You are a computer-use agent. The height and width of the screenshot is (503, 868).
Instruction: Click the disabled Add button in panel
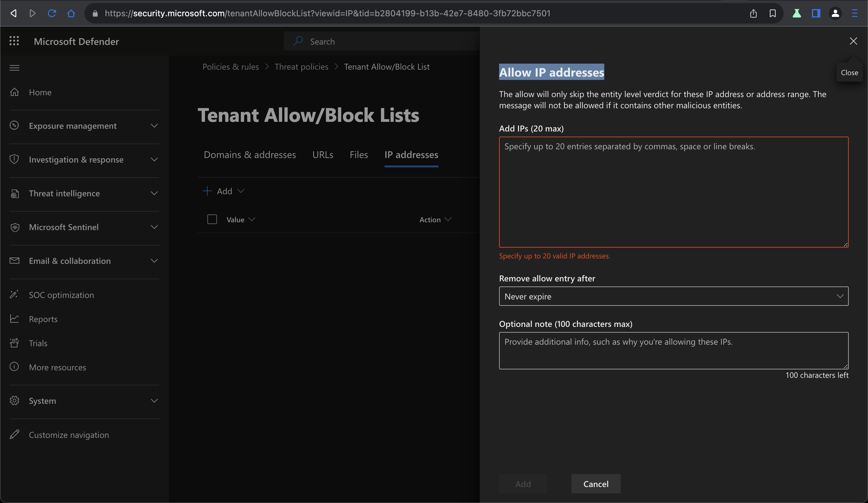523,483
